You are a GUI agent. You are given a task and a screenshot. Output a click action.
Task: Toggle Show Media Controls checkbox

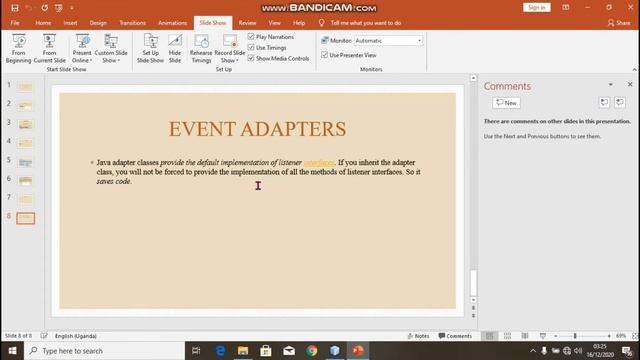pos(251,58)
